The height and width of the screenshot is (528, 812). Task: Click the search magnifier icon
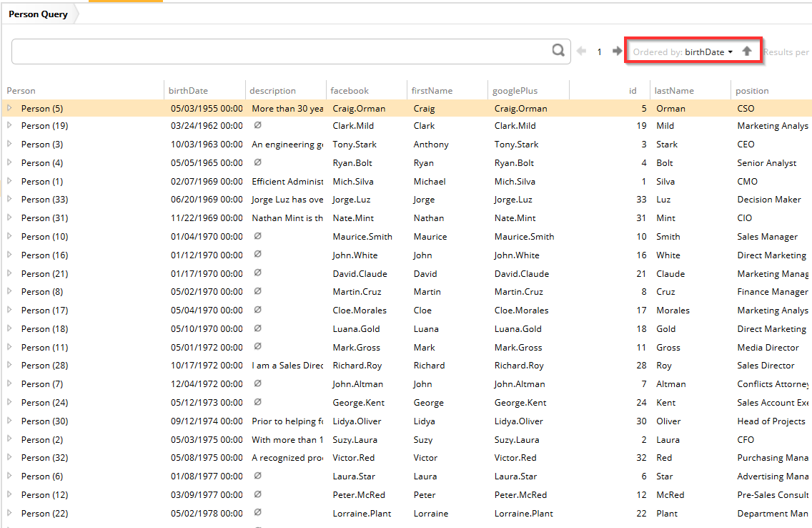pos(558,51)
